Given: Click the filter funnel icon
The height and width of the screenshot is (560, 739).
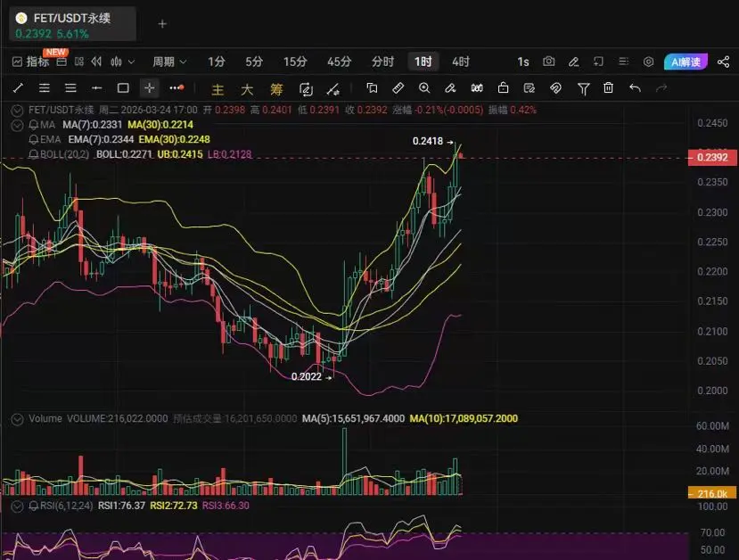Looking at the screenshot, I should click(583, 88).
